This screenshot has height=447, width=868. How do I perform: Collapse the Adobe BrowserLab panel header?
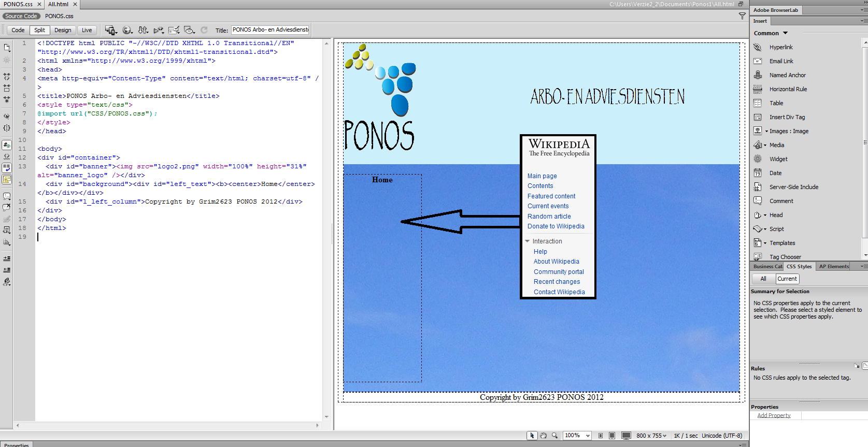pos(776,10)
